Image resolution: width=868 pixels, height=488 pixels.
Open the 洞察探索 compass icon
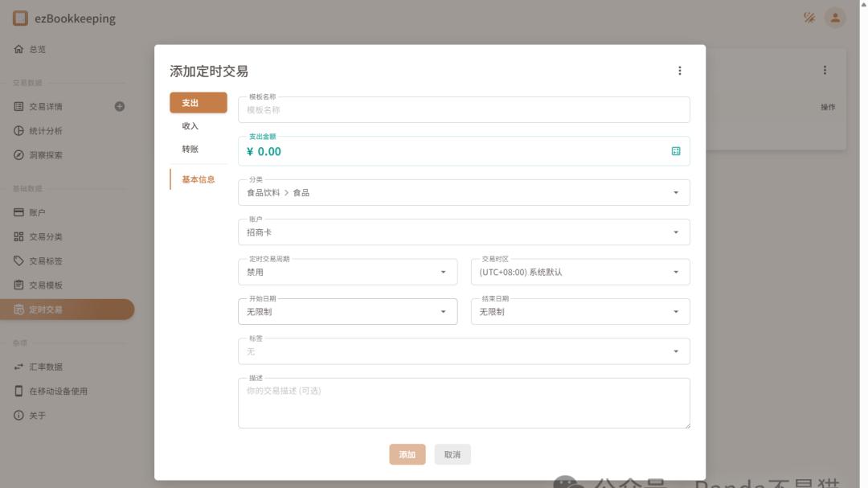(18, 155)
